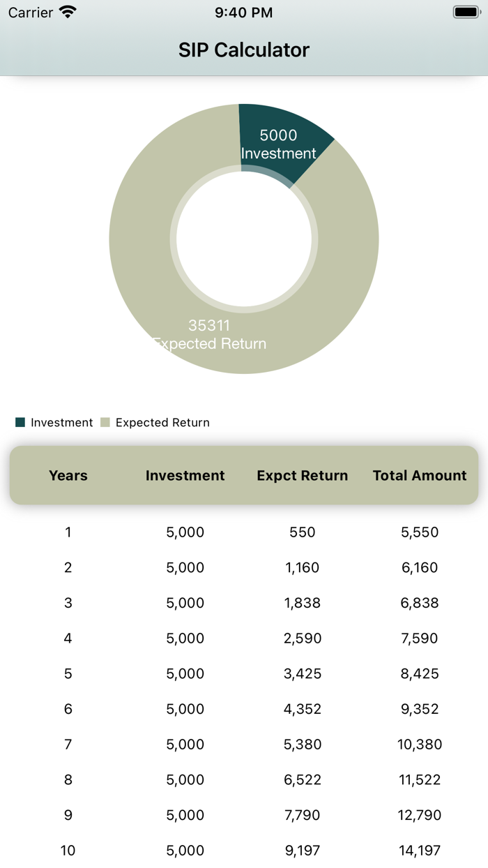Tap the 9:40 PM clock
488x868 pixels.
tap(244, 12)
